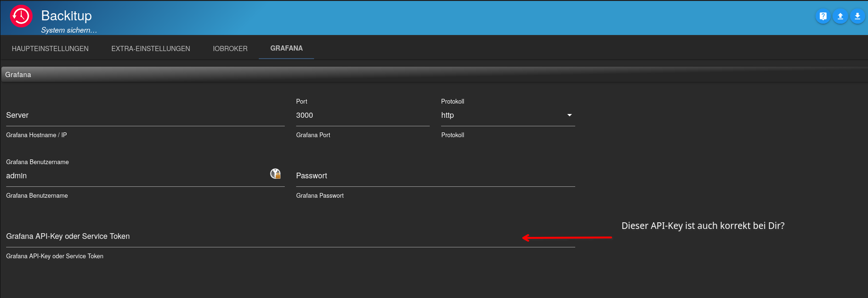The width and height of the screenshot is (868, 298).
Task: Expand the Protokoll dropdown showing http
Action: [x=508, y=115]
